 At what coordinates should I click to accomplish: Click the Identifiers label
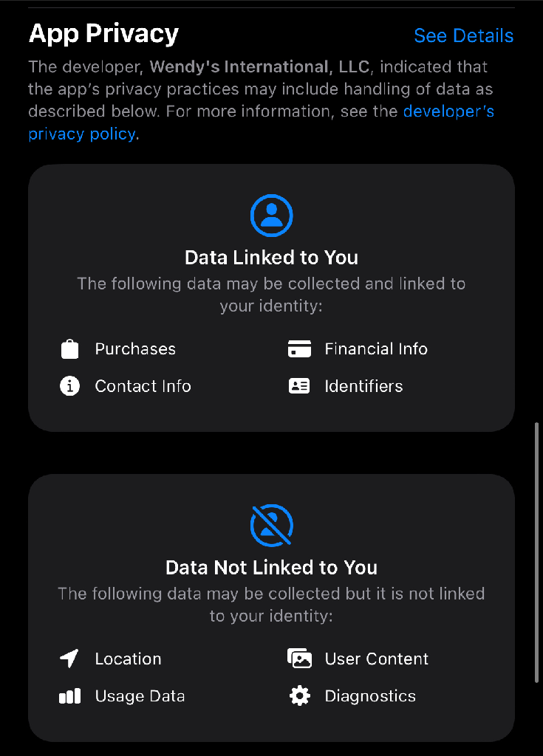(x=364, y=386)
